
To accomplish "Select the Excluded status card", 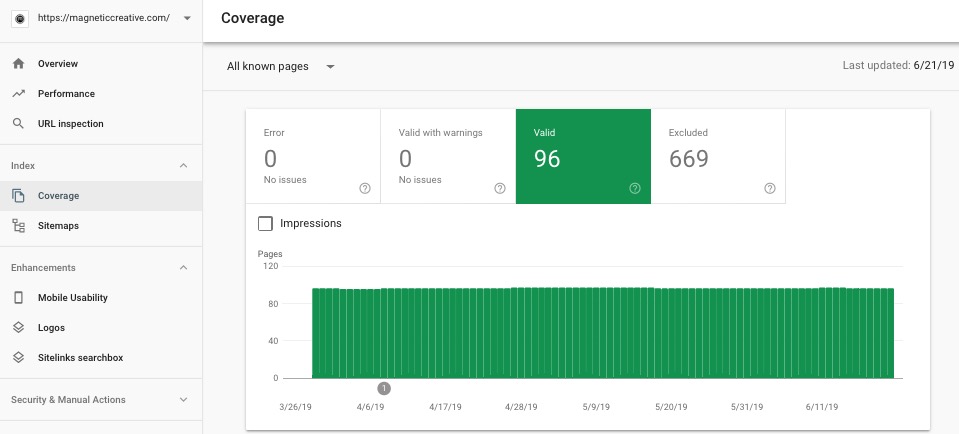I will [718, 156].
